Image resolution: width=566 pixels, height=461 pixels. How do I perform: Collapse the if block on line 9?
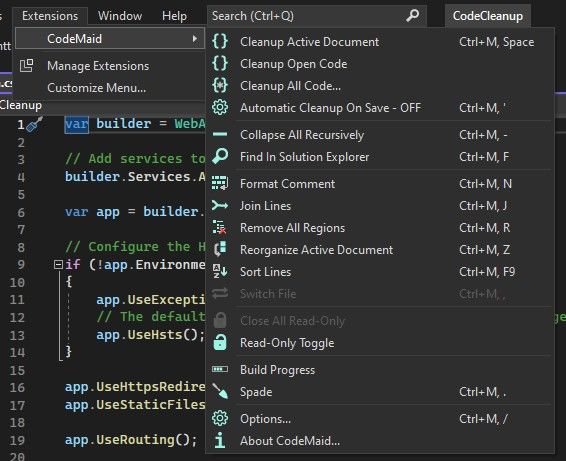[x=58, y=265]
